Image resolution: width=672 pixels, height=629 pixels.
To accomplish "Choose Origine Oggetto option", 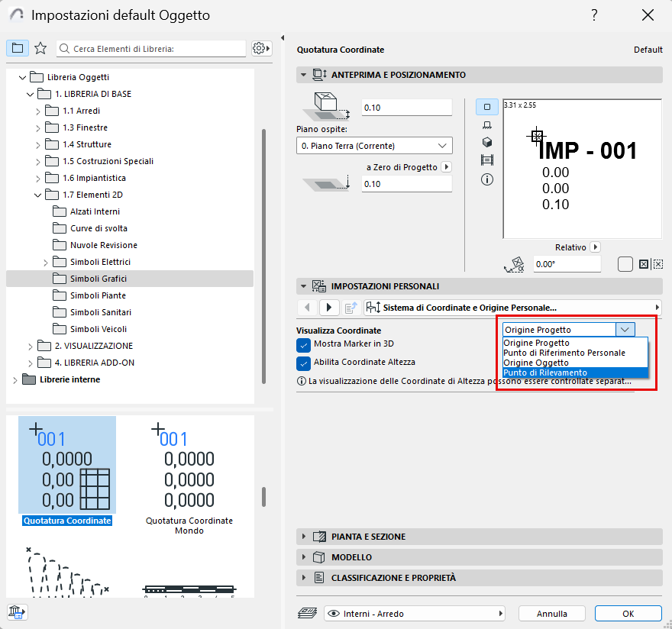I will click(x=575, y=363).
